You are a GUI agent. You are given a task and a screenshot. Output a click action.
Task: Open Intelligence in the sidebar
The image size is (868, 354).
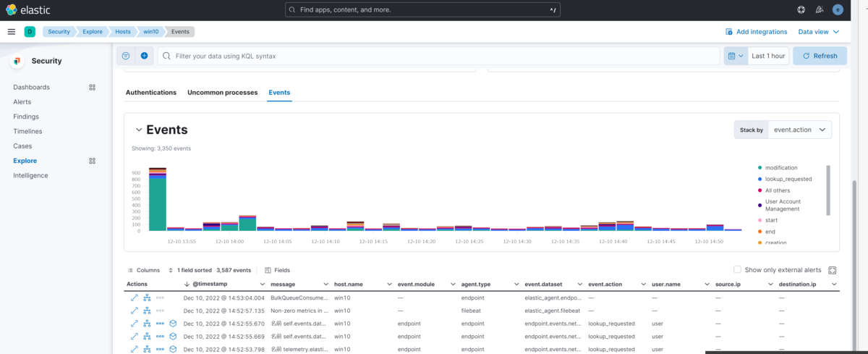coord(30,175)
